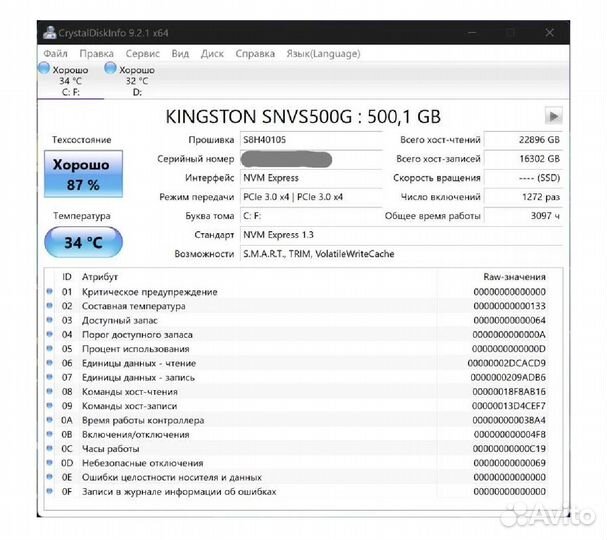
Task: Click the Raw-значения column header
Action: (x=514, y=277)
